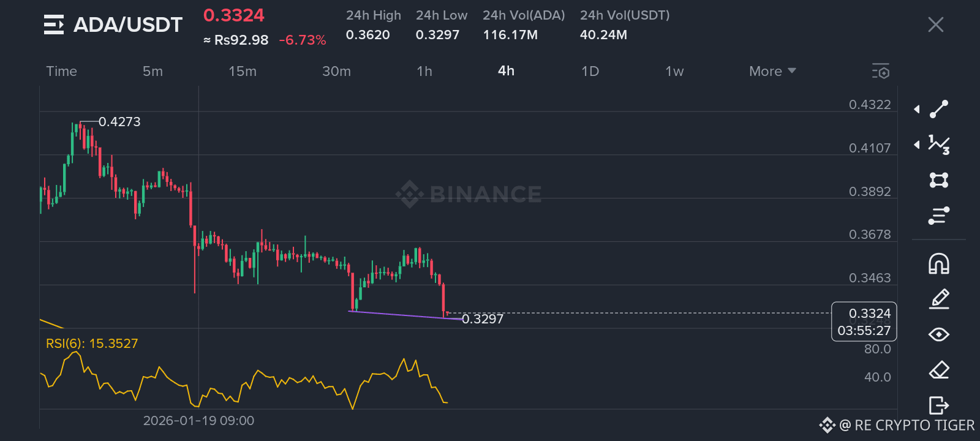Select the wave pattern drawing tool

point(939,145)
